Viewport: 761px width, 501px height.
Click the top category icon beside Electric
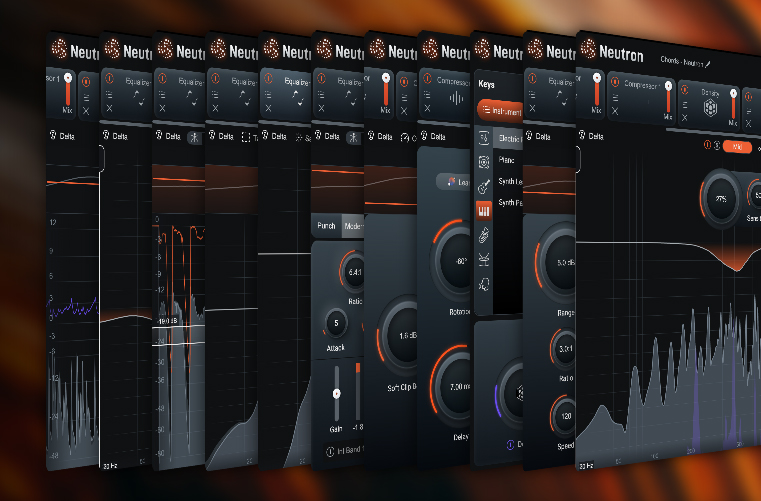coord(484,138)
